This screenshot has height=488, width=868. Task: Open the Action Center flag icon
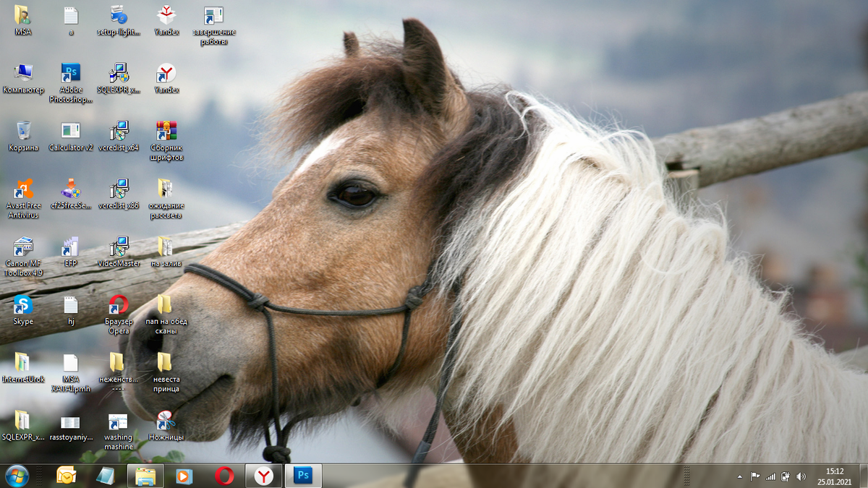point(754,476)
